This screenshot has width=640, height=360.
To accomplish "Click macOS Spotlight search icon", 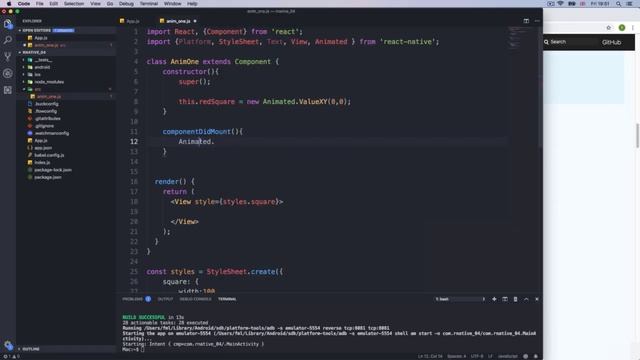I will (x=619, y=4).
